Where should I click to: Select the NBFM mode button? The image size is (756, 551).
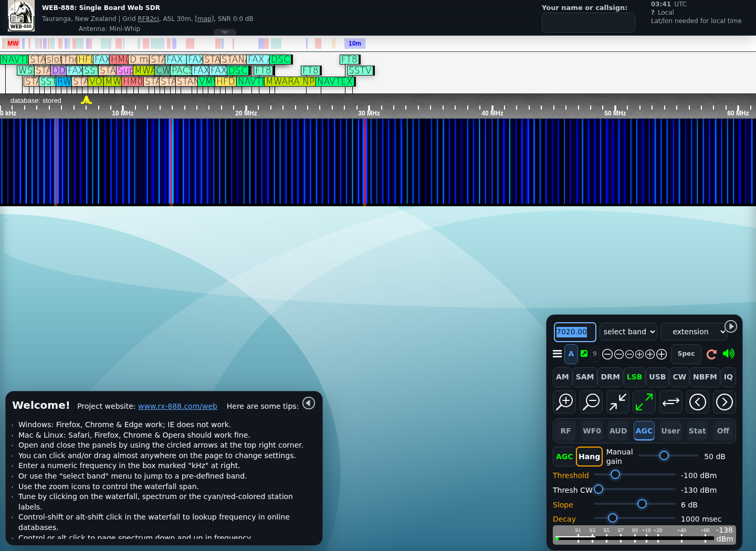click(705, 377)
